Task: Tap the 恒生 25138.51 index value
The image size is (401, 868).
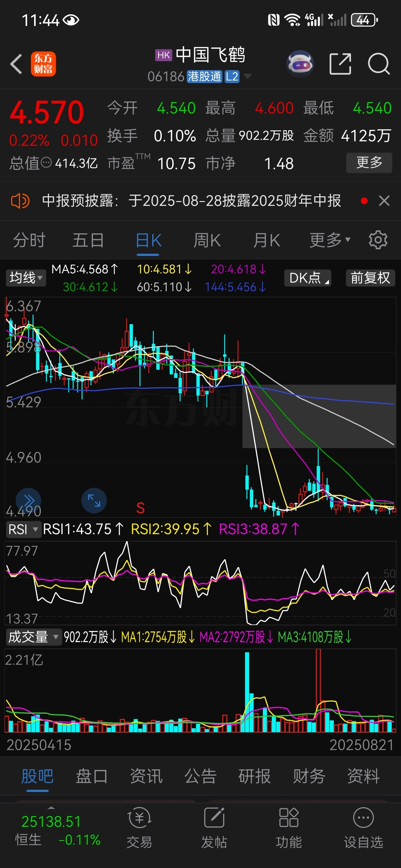Action: (51, 822)
